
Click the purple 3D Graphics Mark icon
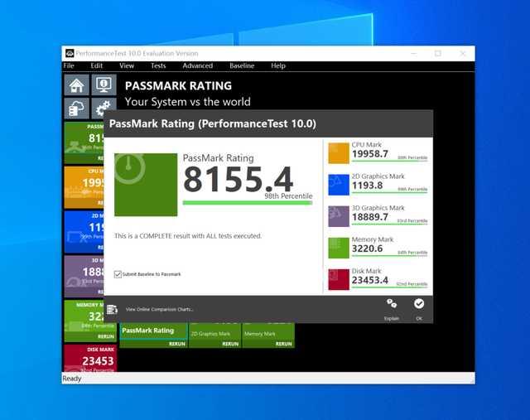(339, 216)
